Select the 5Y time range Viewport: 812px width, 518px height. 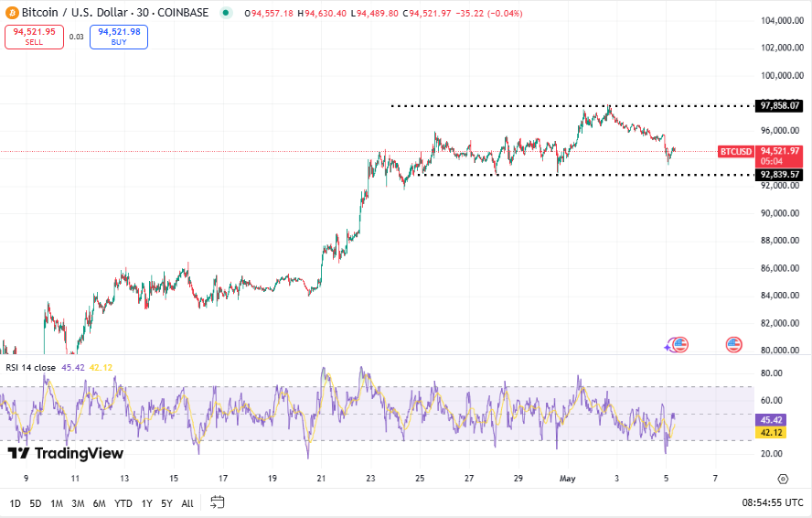tap(166, 503)
